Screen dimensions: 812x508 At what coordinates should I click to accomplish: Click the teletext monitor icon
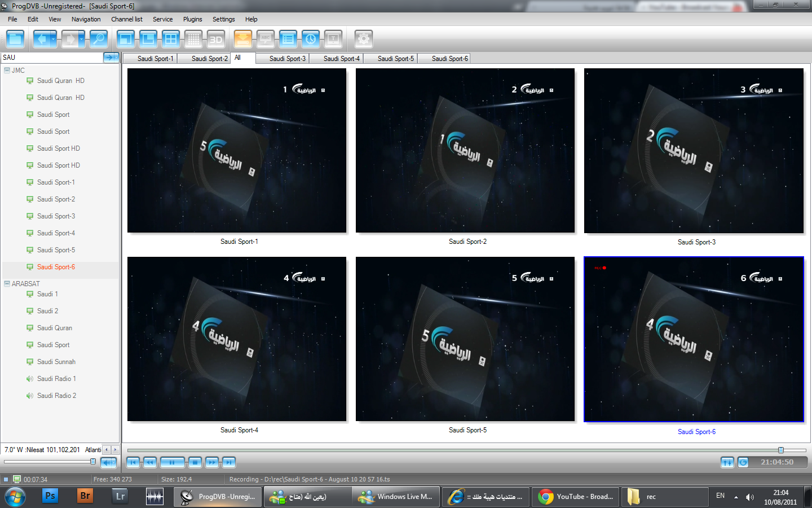tap(333, 39)
